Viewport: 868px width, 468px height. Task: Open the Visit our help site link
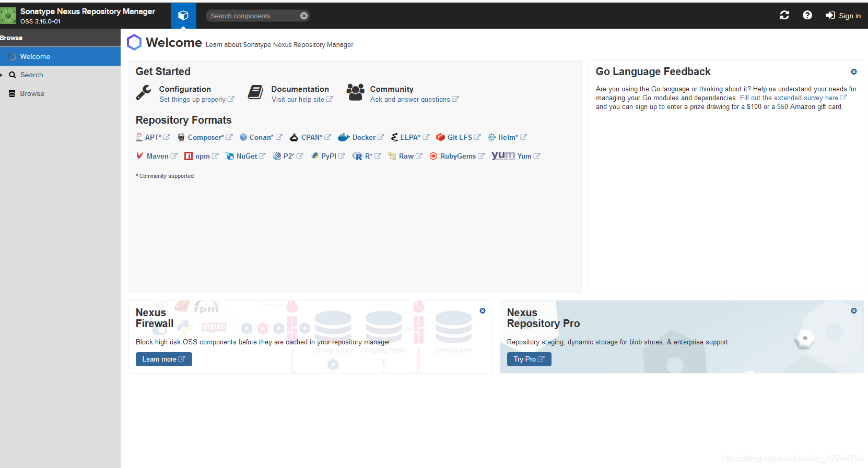click(x=302, y=99)
